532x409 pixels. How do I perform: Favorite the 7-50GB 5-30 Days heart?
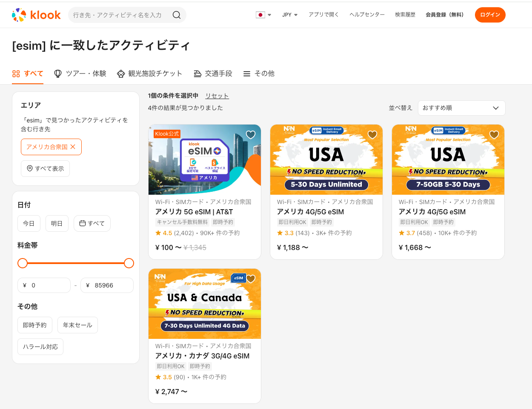coord(494,135)
